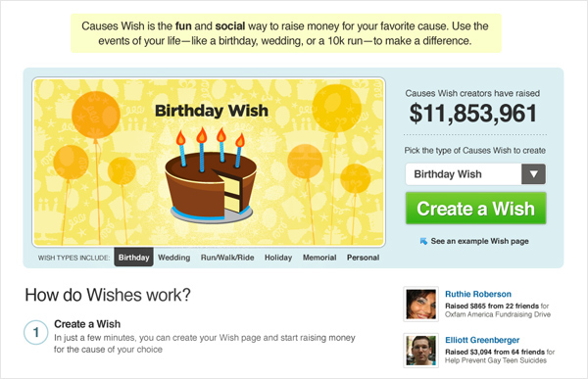The image size is (588, 379).
Task: Select the Birthday Wish combo box
Action: [x=475, y=174]
